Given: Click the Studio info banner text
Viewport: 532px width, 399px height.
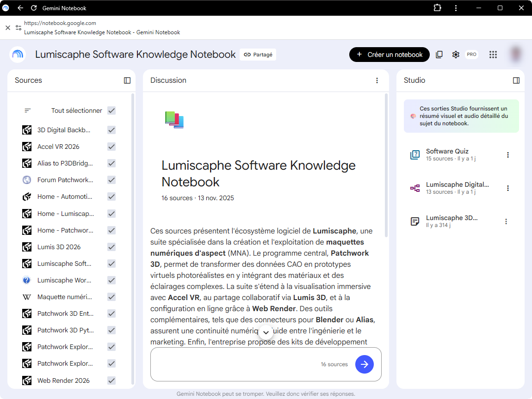Looking at the screenshot, I should 464,116.
